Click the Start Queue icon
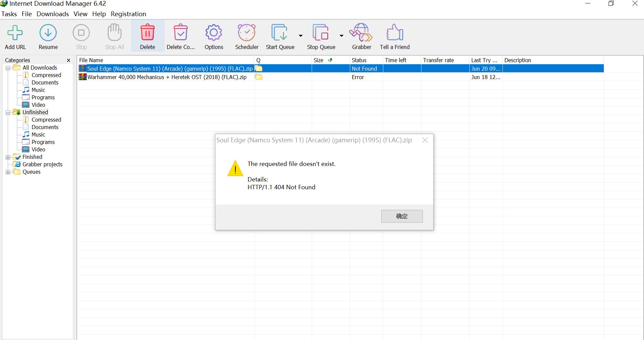Viewport: 644px width, 340px height. (279, 33)
